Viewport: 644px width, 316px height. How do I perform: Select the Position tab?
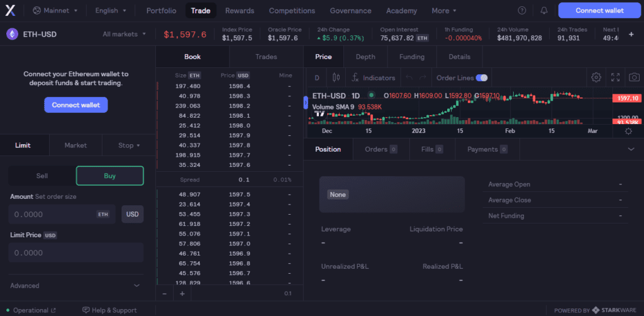pyautogui.click(x=328, y=149)
